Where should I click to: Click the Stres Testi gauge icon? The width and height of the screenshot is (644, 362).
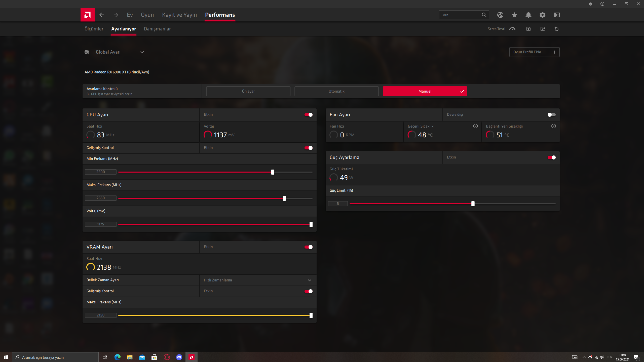512,29
